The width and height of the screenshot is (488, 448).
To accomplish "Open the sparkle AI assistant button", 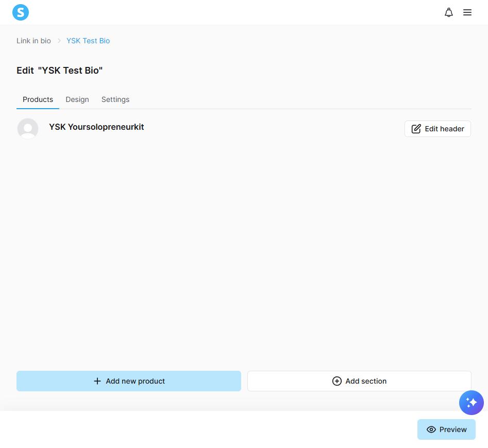I will click(471, 403).
